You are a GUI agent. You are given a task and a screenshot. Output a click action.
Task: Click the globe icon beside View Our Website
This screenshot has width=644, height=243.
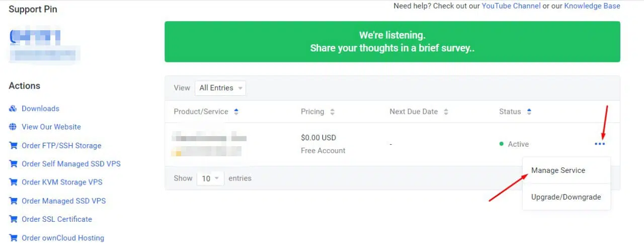pos(13,127)
